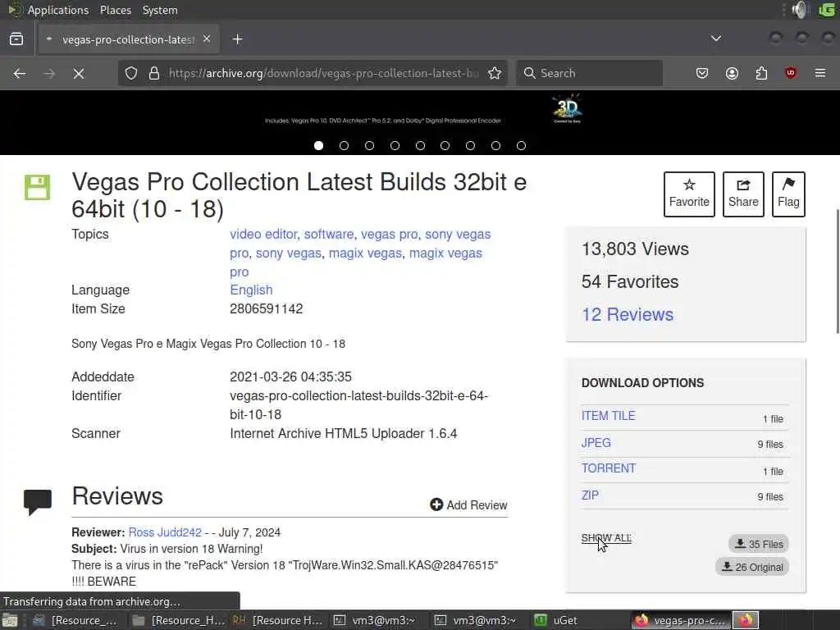840x630 pixels.
Task: Flag this item
Action: click(x=788, y=194)
